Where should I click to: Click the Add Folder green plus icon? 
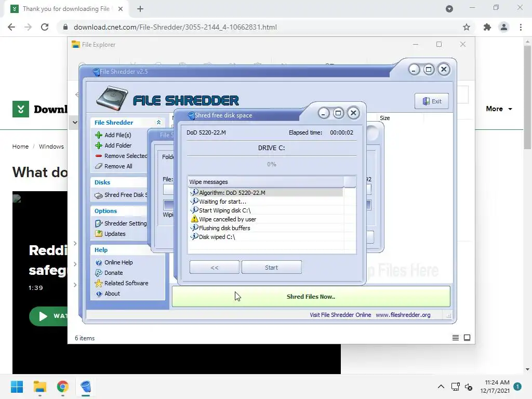[99, 145]
